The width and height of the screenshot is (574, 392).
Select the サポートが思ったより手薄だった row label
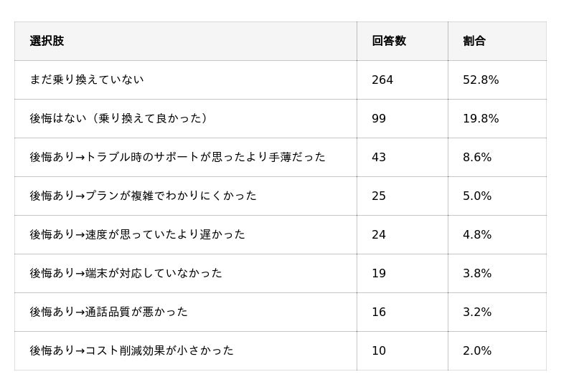tap(177, 158)
